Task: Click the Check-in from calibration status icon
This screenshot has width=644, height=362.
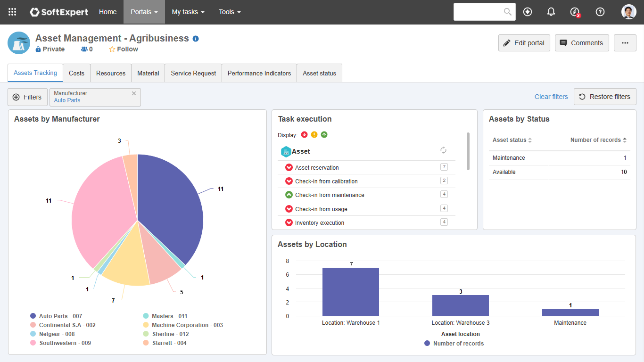Action: pos(289,181)
